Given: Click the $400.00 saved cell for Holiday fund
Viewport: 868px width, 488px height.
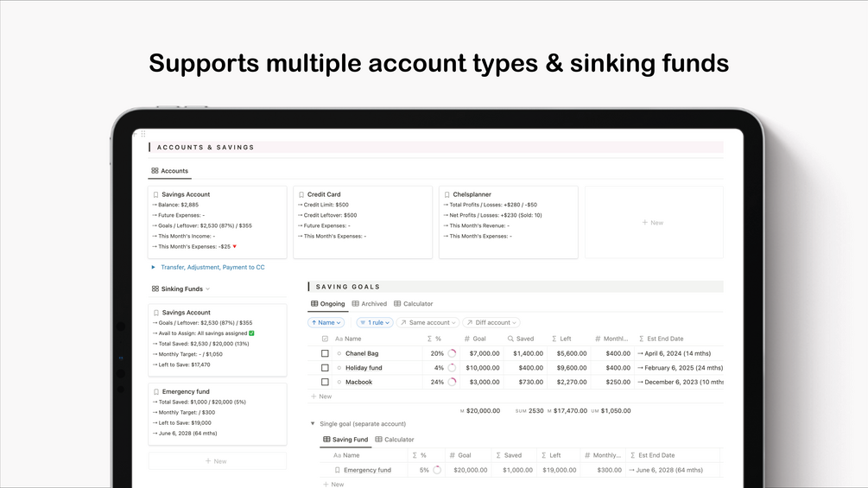Looking at the screenshot, I should (531, 368).
